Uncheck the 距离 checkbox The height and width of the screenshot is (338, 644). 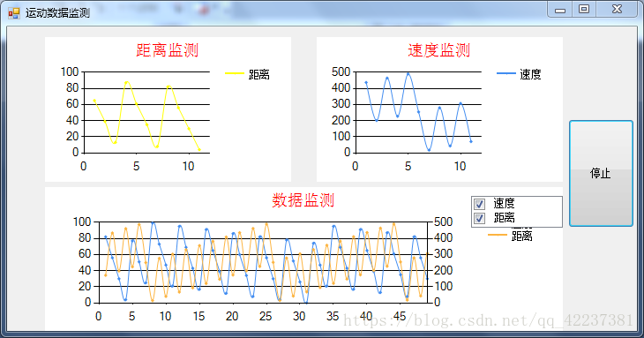tap(479, 218)
